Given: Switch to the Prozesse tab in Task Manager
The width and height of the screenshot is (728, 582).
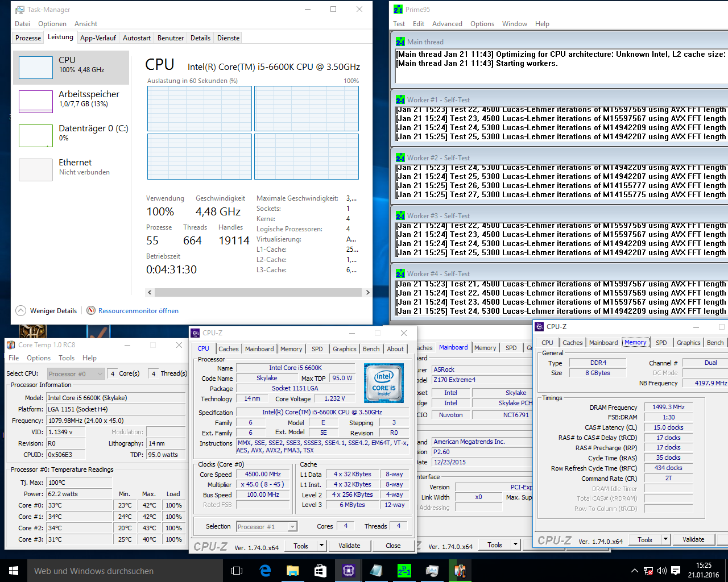Looking at the screenshot, I should [28, 38].
